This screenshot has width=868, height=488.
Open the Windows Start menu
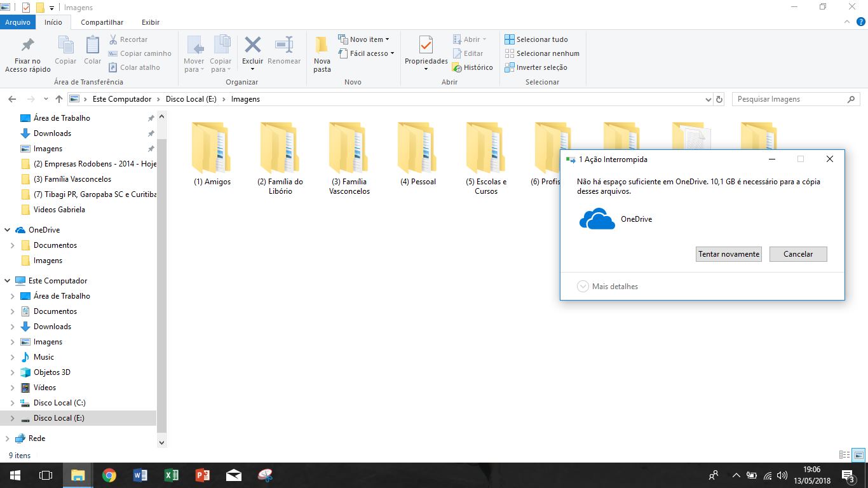coord(15,475)
